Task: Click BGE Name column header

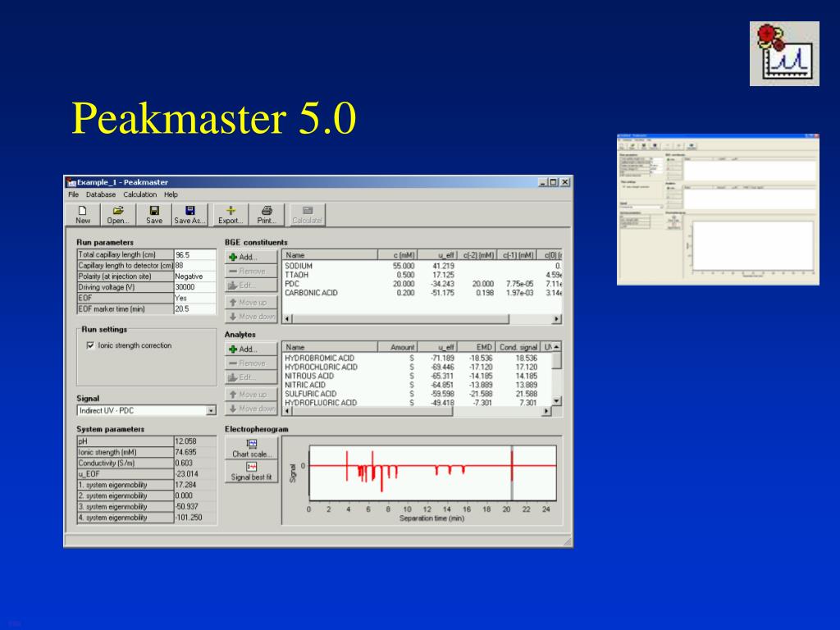Action: (331, 255)
